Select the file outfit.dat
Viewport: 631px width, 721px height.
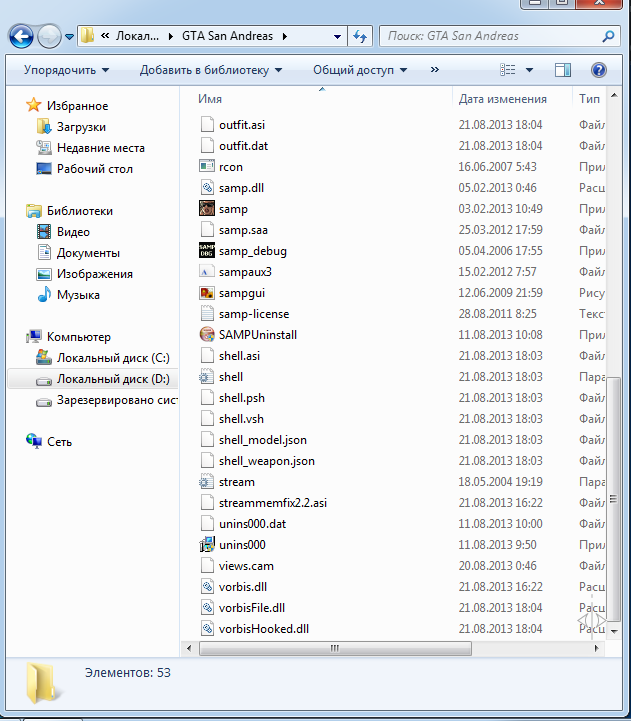click(243, 146)
